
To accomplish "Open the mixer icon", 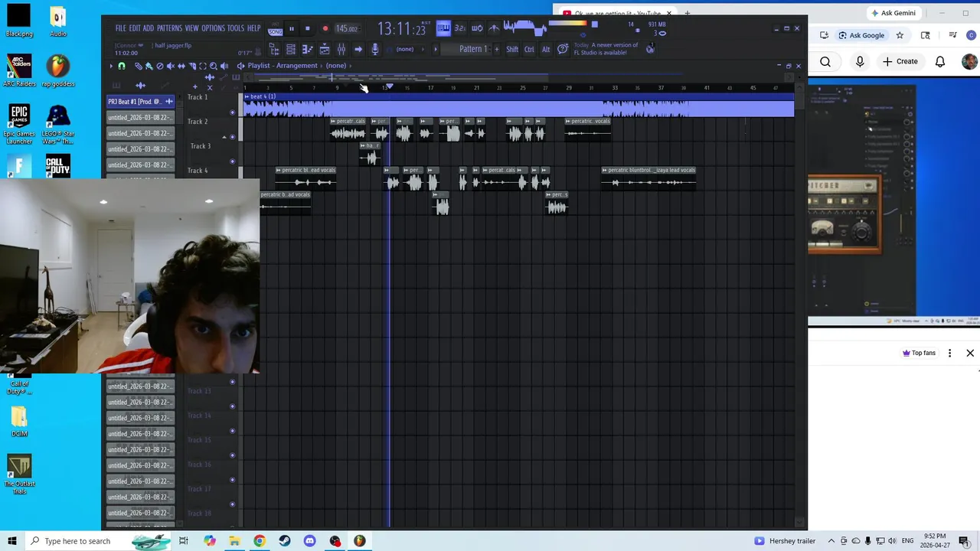I will coord(341,49).
